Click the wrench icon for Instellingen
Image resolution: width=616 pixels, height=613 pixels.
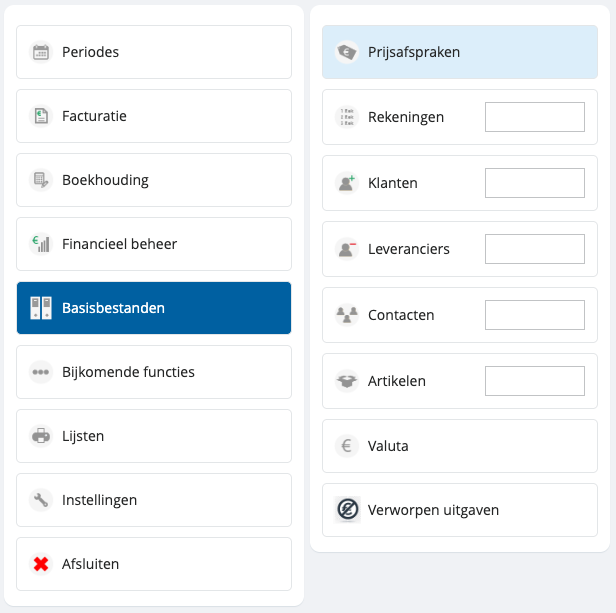point(41,500)
